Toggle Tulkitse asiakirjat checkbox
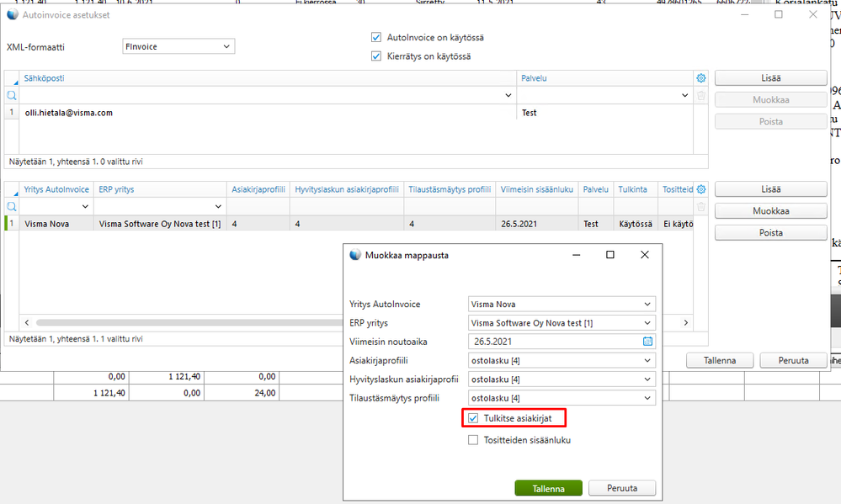841x504 pixels. coord(472,418)
